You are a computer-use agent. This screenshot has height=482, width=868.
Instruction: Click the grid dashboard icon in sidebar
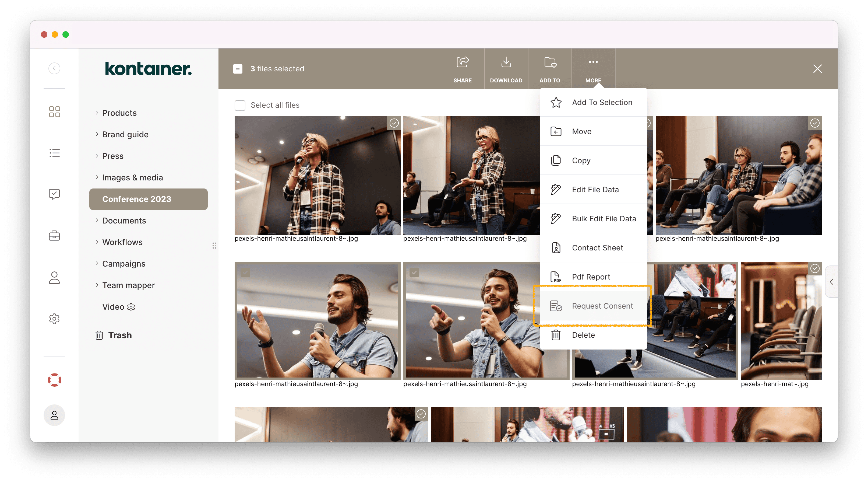pyautogui.click(x=54, y=112)
